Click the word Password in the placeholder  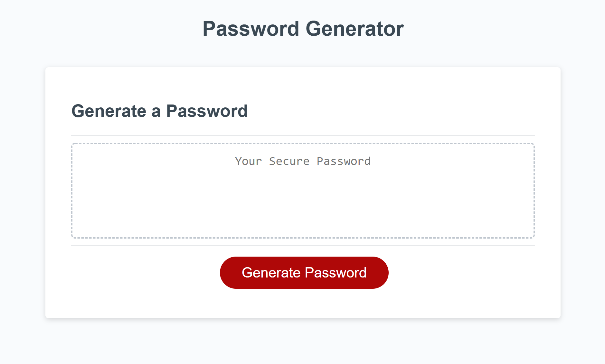pyautogui.click(x=344, y=161)
